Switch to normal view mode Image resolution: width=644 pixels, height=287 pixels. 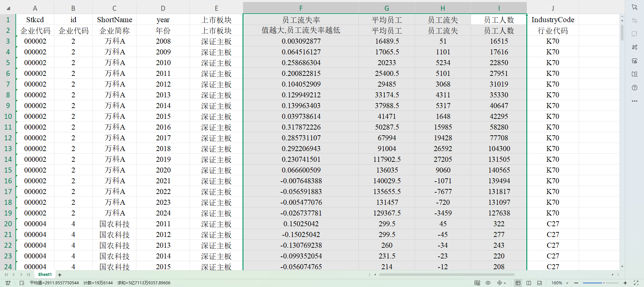[x=518, y=283]
